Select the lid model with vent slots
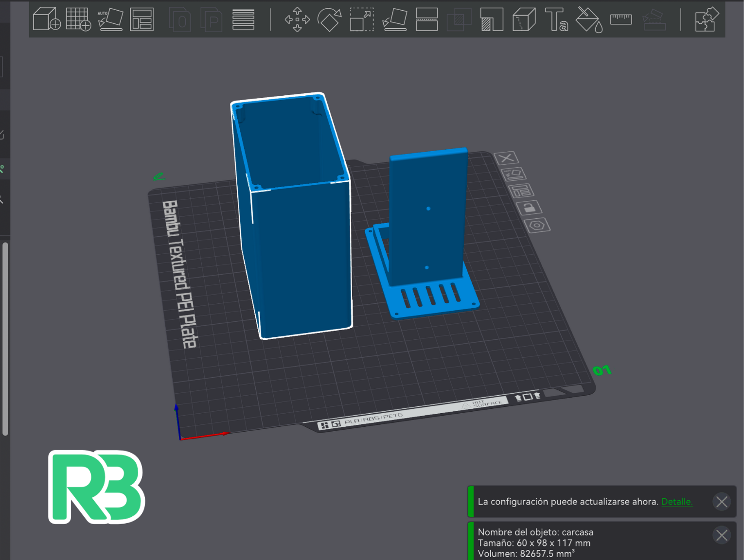Image resolution: width=744 pixels, height=560 pixels. coord(423,233)
